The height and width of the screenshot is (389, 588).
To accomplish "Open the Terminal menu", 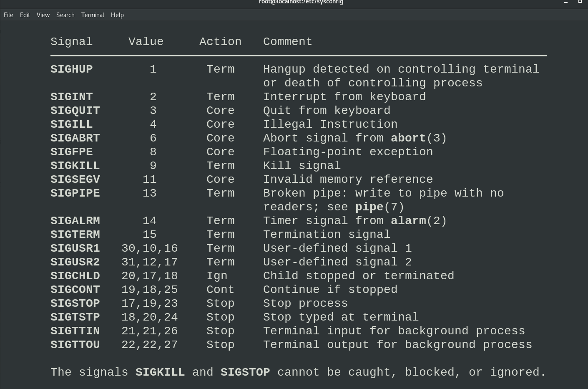I will click(x=93, y=15).
